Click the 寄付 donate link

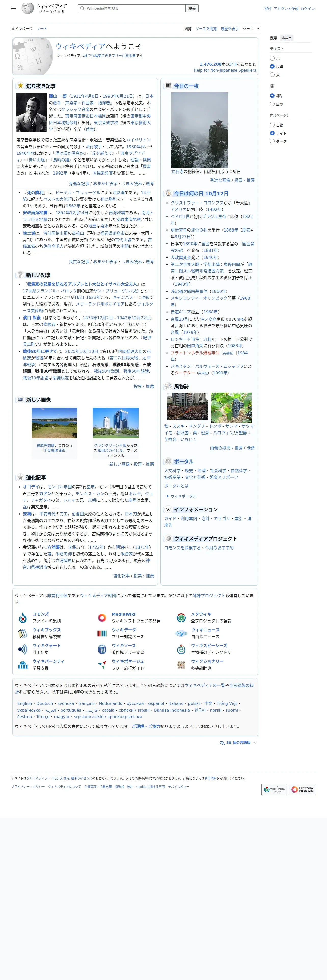pos(268,8)
